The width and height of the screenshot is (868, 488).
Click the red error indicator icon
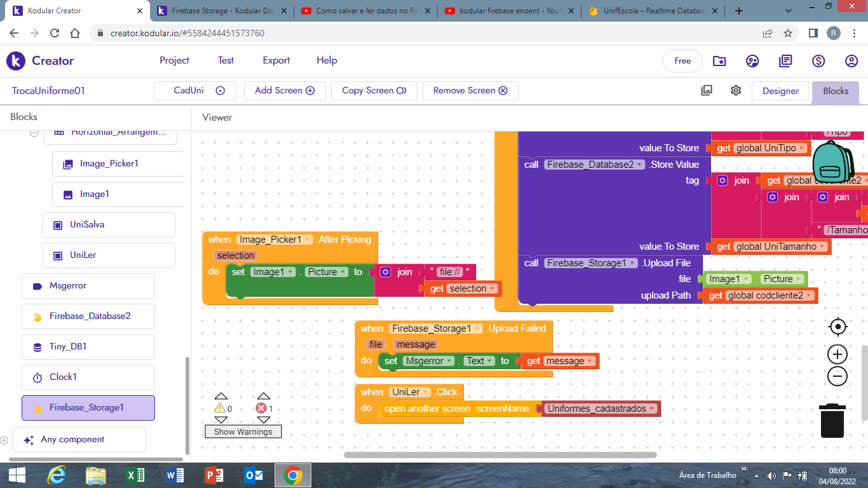(x=261, y=409)
